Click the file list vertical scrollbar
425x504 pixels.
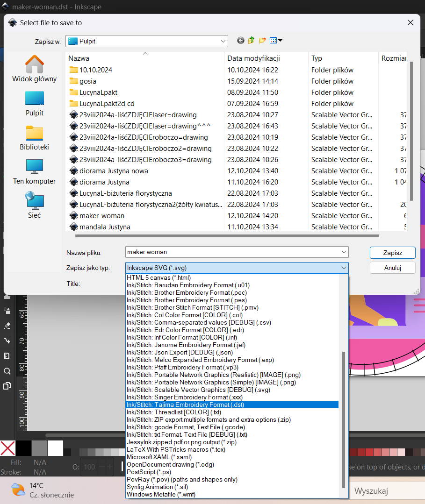point(411,131)
